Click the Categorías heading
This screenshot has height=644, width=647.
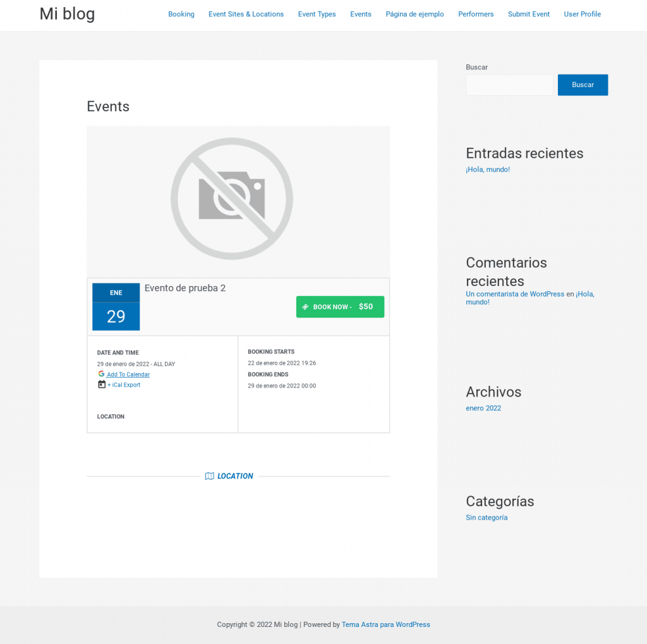[x=500, y=501]
